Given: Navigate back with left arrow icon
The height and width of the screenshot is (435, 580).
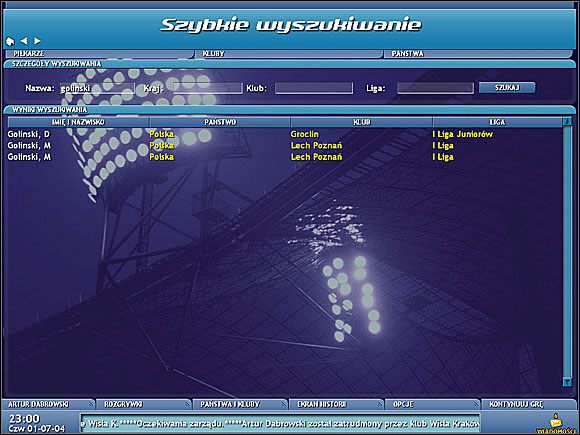Looking at the screenshot, I should click(x=24, y=41).
